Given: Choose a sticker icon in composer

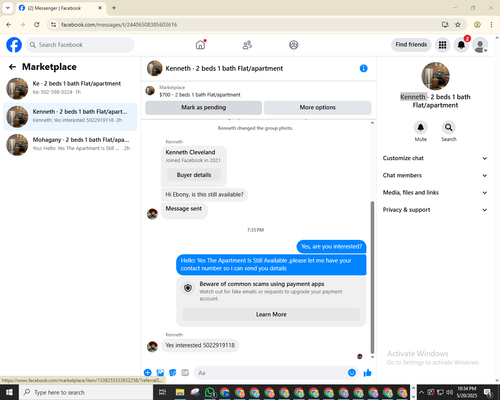Looking at the screenshot, I should (173, 373).
